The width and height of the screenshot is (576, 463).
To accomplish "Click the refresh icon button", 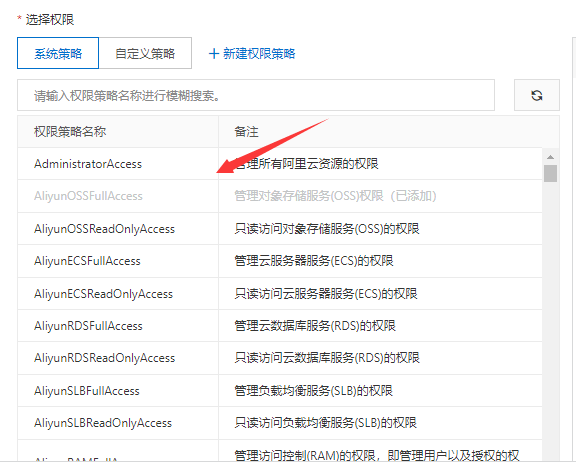I will click(x=536, y=95).
